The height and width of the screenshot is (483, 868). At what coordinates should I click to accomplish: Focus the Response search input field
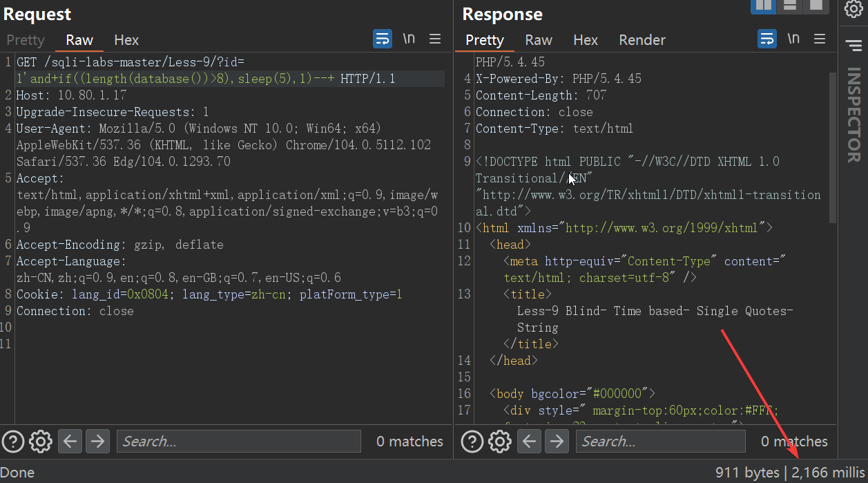click(661, 441)
